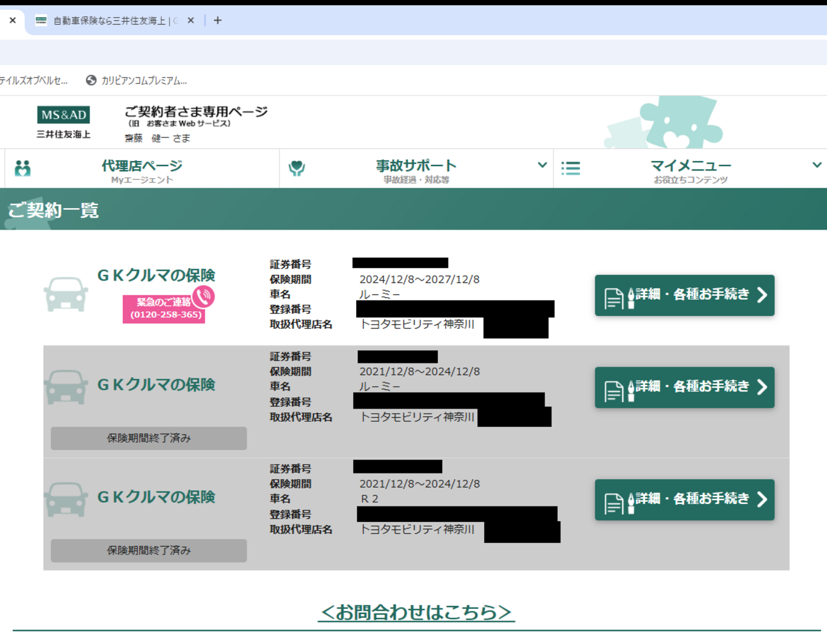Click the car icon of the 2024/12/8～2027/12/8 contract
The width and height of the screenshot is (827, 644).
pyautogui.click(x=66, y=294)
